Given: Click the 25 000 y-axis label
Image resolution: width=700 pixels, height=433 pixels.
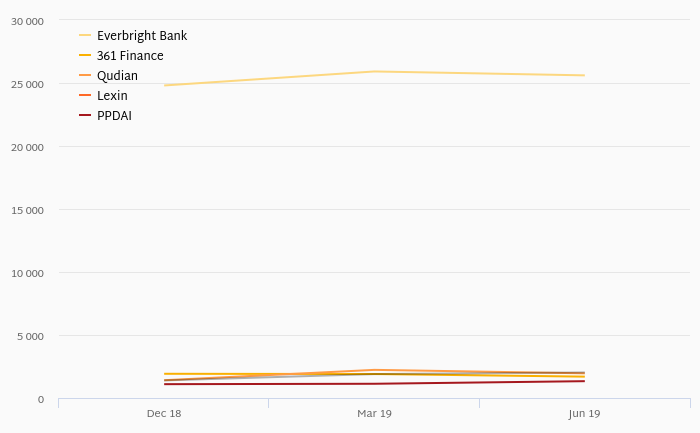Looking at the screenshot, I should [x=27, y=84].
